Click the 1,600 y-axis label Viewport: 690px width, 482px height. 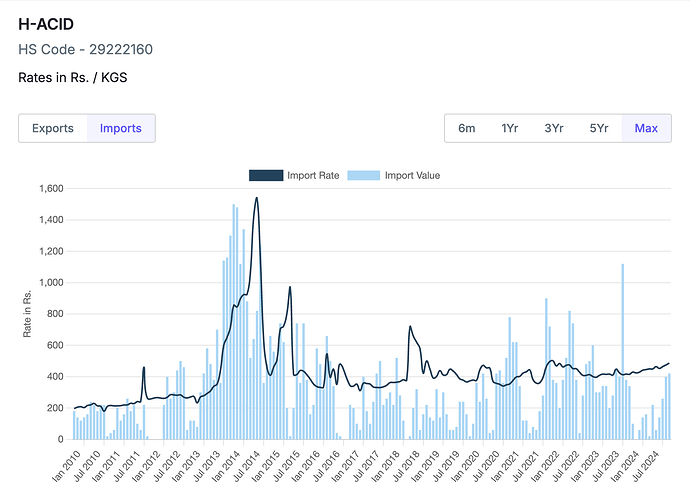coord(51,188)
